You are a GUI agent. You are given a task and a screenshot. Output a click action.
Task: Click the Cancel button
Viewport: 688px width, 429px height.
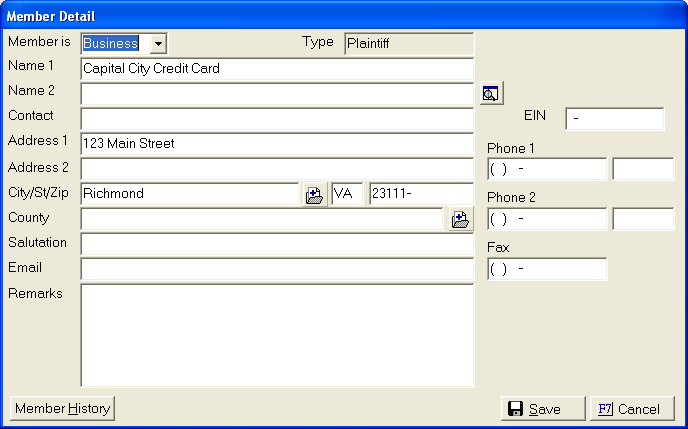(x=631, y=409)
